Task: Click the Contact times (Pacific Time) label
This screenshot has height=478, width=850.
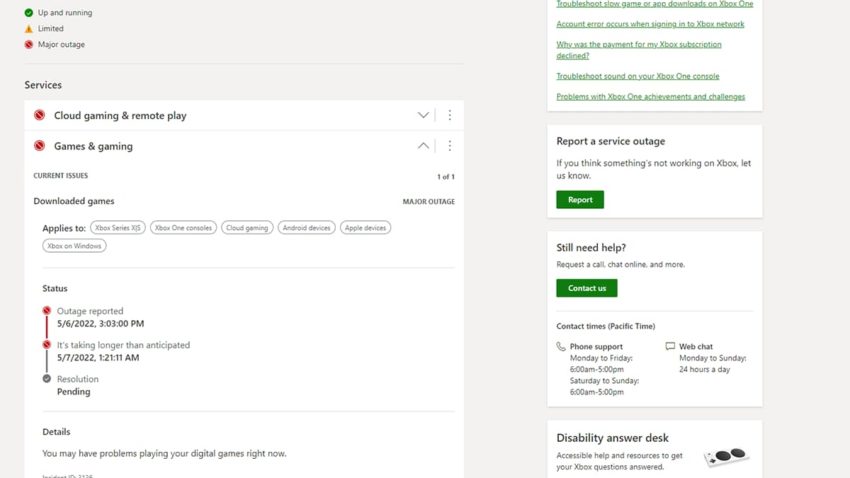Action: 606,326
